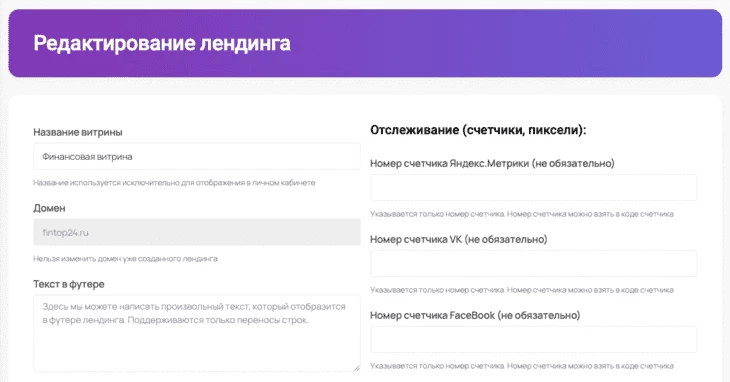The image size is (730, 382).
Task: Focus the VK counter number field
Action: (x=534, y=263)
